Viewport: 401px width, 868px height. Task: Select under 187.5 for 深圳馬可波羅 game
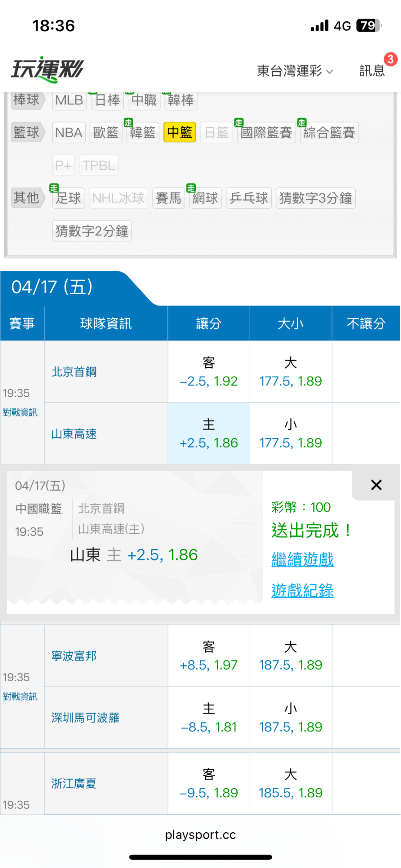(290, 718)
